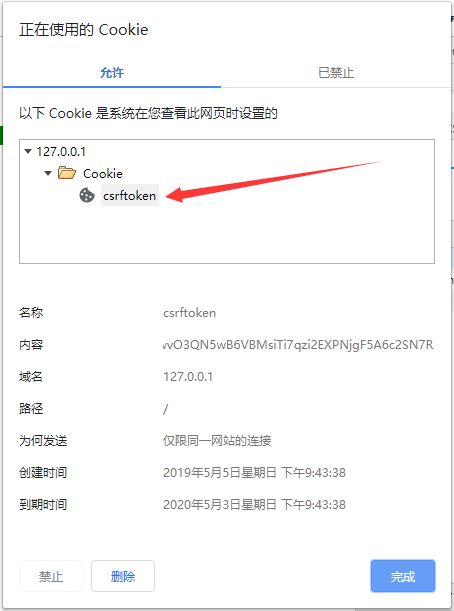Collapse the Cookie folder disclosure triangle

[x=48, y=173]
